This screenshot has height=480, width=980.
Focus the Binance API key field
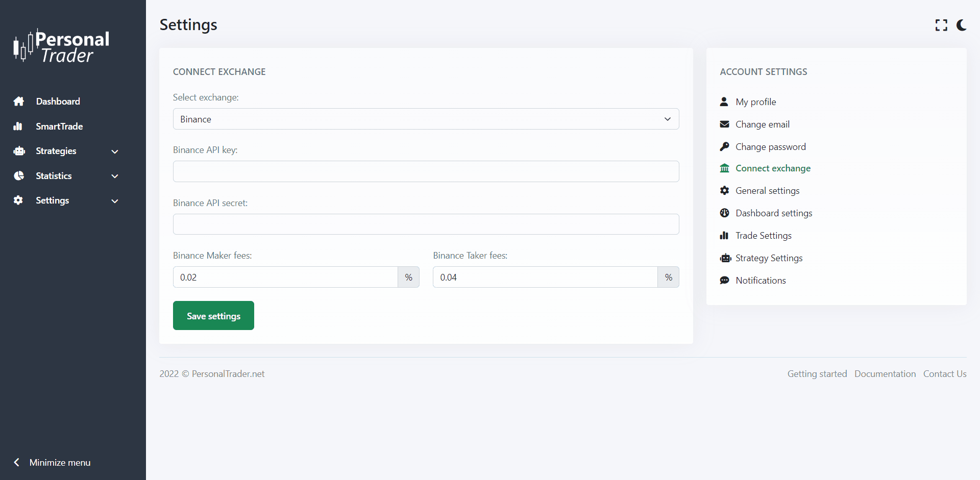426,171
